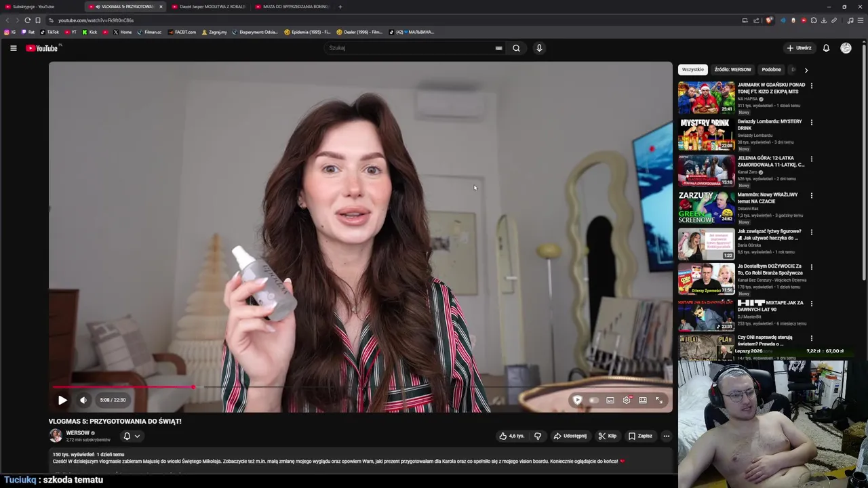Screen dimensions: 868x488
Task: Open the player settings gear
Action: point(627,400)
